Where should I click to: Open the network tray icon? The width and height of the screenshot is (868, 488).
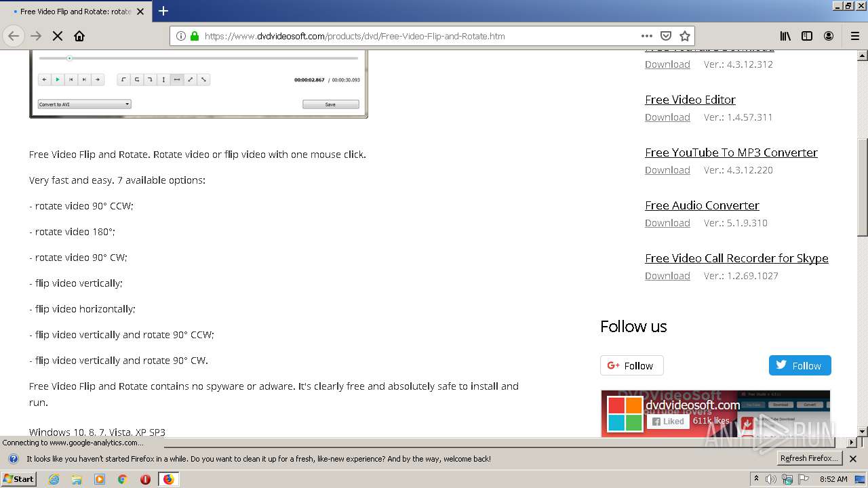[x=787, y=479]
